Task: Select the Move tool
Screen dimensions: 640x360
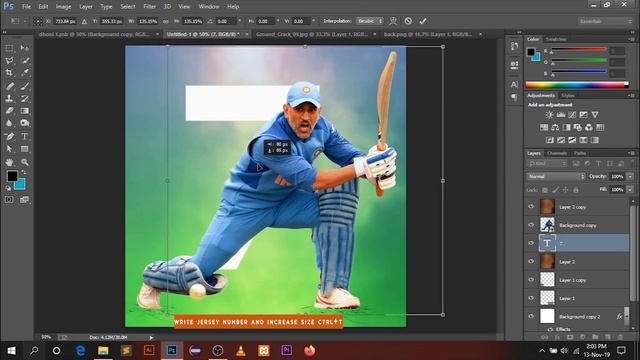Action: pos(24,48)
